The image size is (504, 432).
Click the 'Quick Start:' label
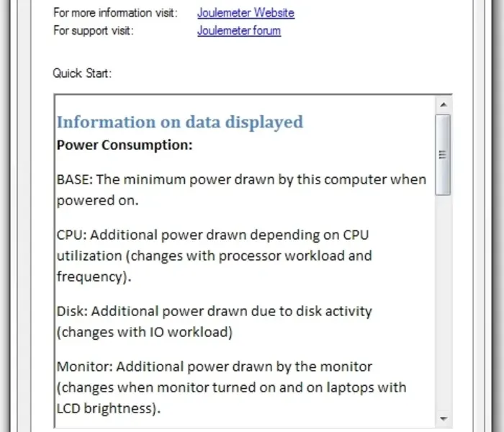tap(82, 73)
